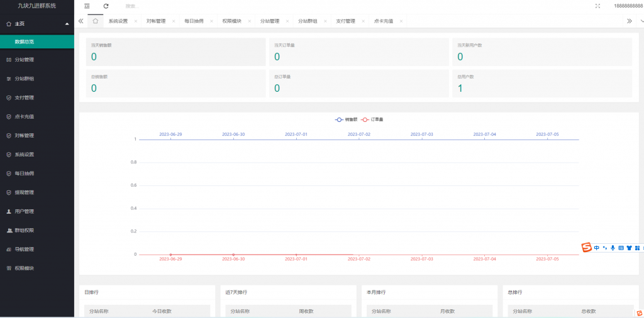Switch to the home icon tab
This screenshot has height=318, width=644.
(x=96, y=21)
